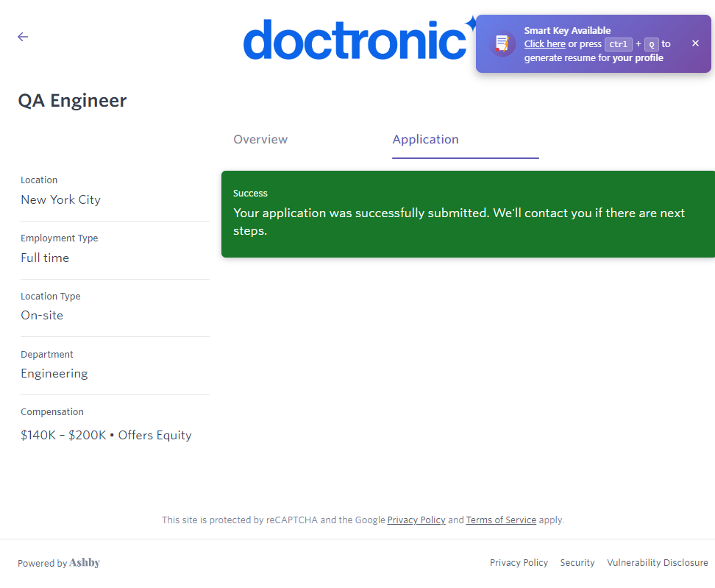Click the Ctrl key badge in popup

(618, 44)
